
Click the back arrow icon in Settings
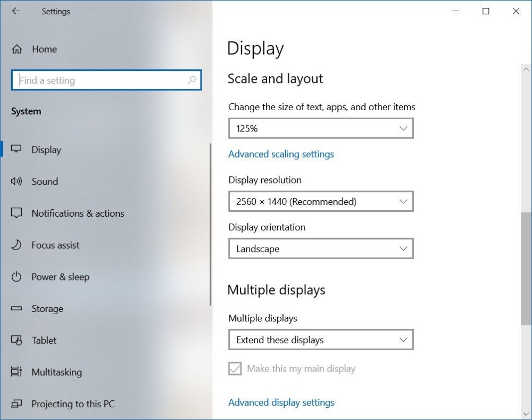16,11
